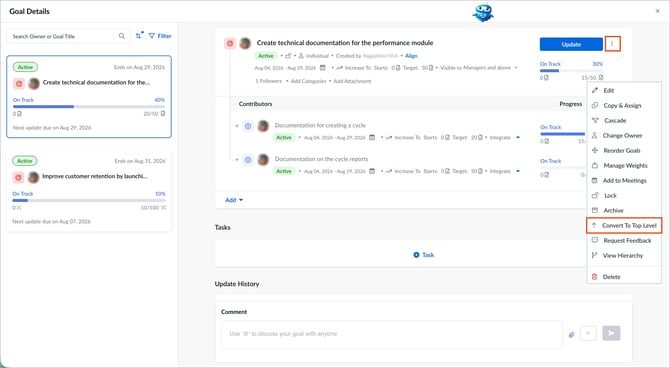Click the Reorder Goals move icon

595,150
